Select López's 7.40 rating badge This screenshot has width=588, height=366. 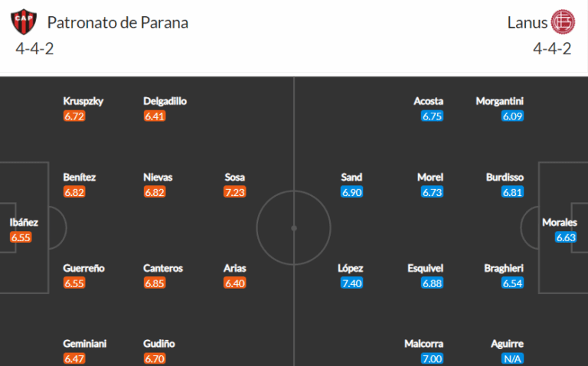(351, 283)
